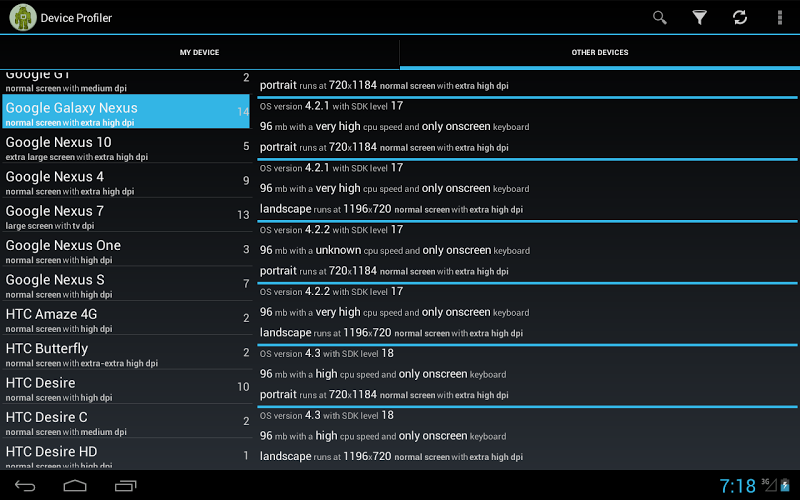Tap the Device Profiler app icon
This screenshot has width=800, height=500.
pos(23,17)
